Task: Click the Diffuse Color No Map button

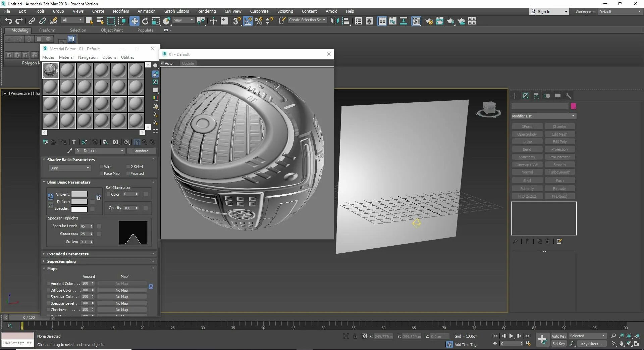Action: 122,290
